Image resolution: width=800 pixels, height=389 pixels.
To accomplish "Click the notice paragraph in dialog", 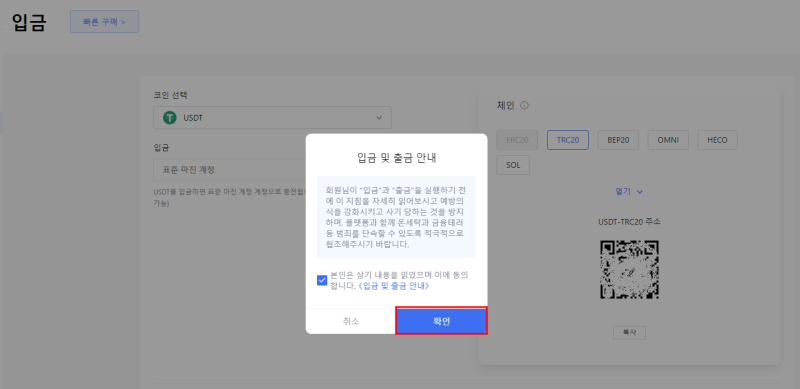I will (x=396, y=217).
